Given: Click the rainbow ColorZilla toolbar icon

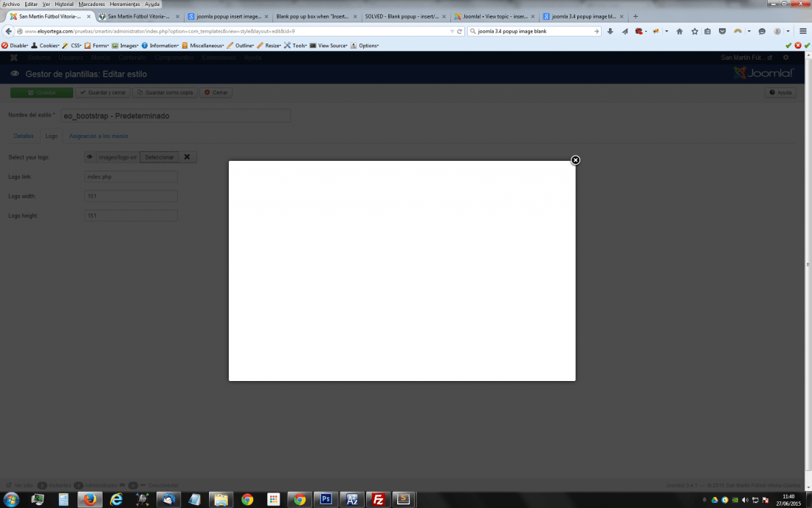Looking at the screenshot, I should pos(737,31).
